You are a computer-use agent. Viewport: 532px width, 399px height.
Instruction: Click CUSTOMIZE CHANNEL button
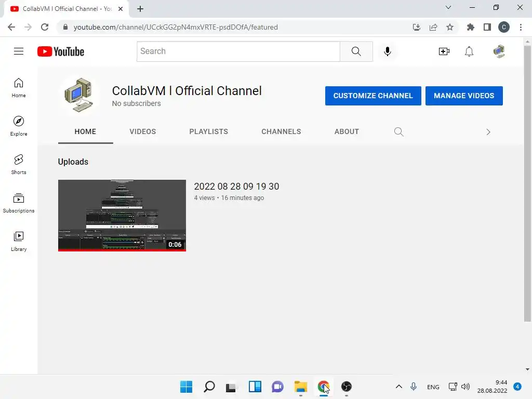tap(373, 96)
